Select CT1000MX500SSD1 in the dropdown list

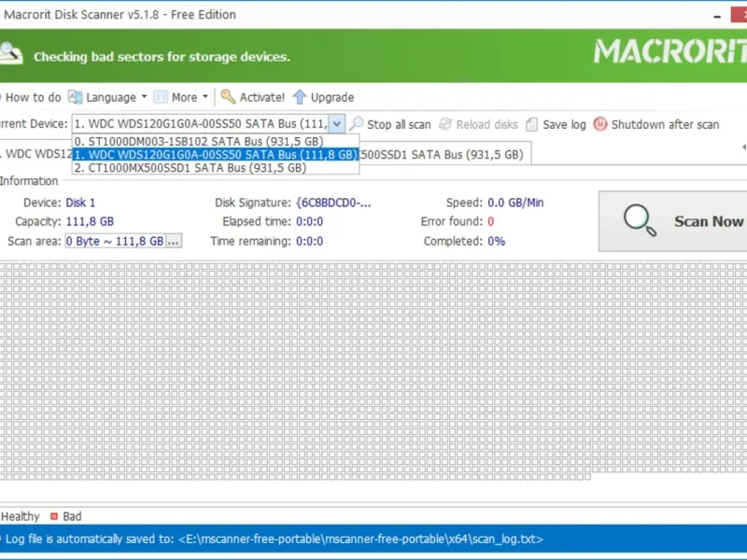click(x=216, y=168)
